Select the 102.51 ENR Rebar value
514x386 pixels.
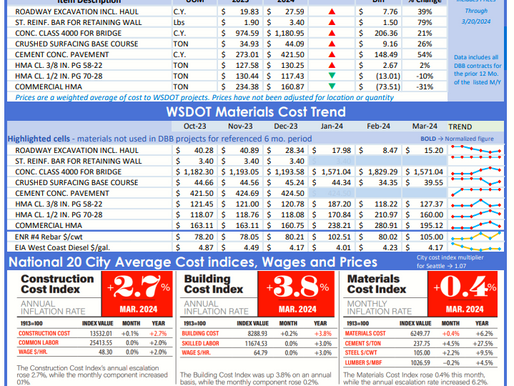(x=339, y=237)
